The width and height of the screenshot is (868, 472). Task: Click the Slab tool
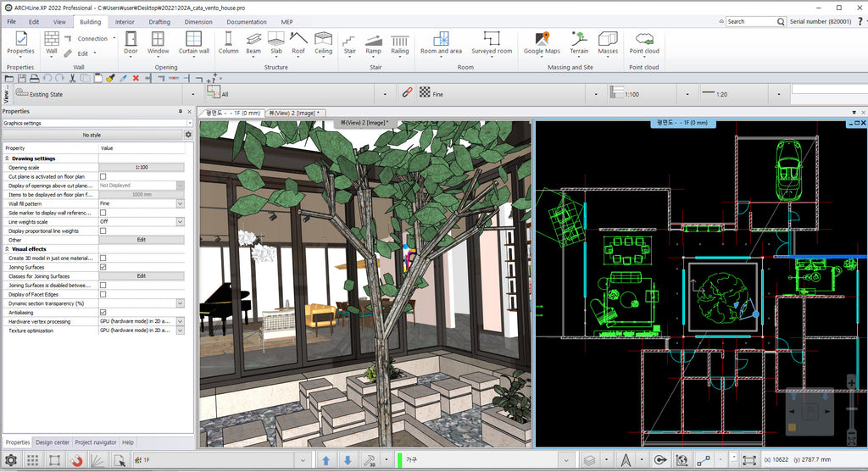coord(276,42)
